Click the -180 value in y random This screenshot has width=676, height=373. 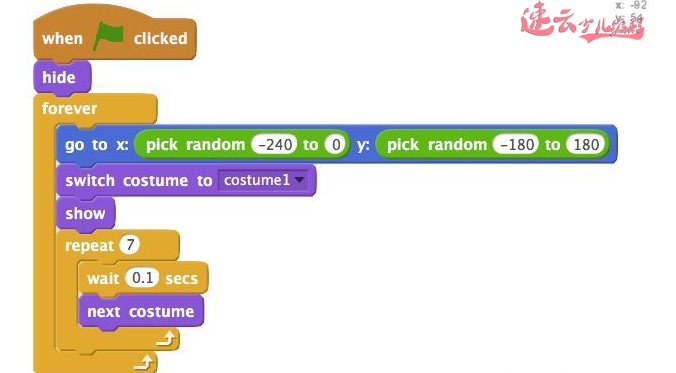click(516, 144)
